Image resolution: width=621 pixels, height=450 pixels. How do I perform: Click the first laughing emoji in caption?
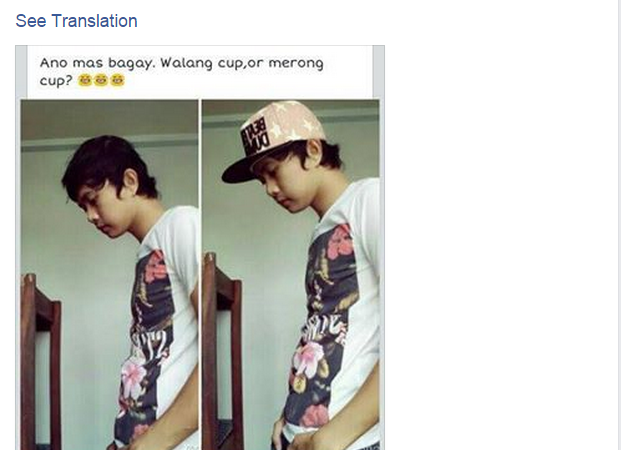pyautogui.click(x=85, y=80)
